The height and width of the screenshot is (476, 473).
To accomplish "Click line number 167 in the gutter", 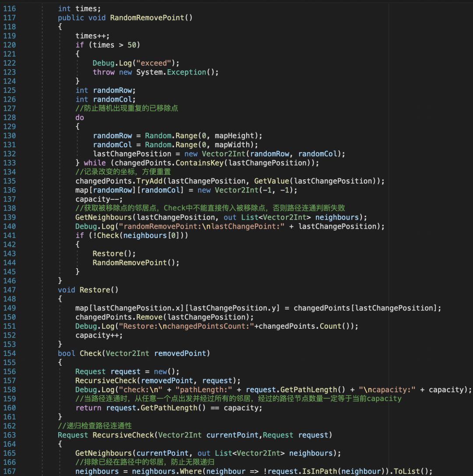I will pos(9,472).
